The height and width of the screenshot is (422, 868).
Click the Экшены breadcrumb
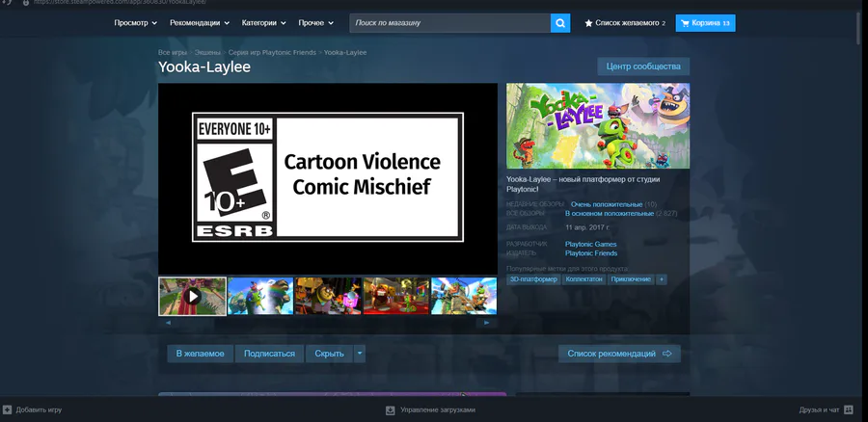207,53
